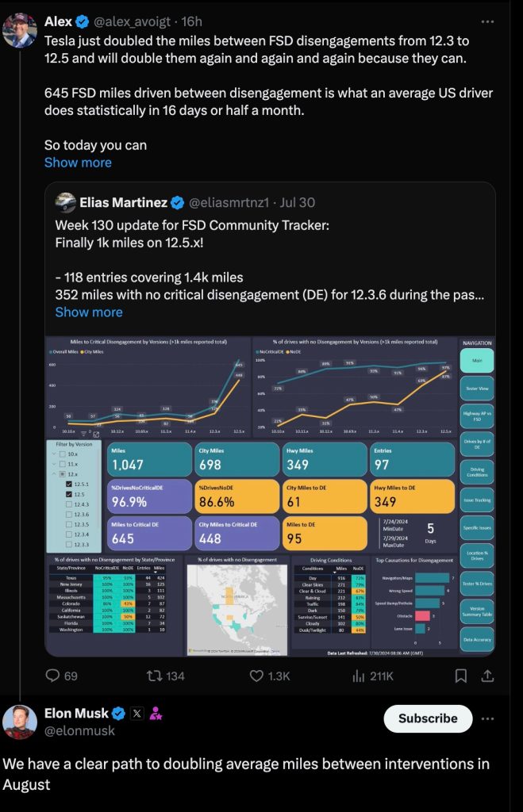Collapse the 12.x version group
The height and width of the screenshot is (812, 523).
(56, 473)
